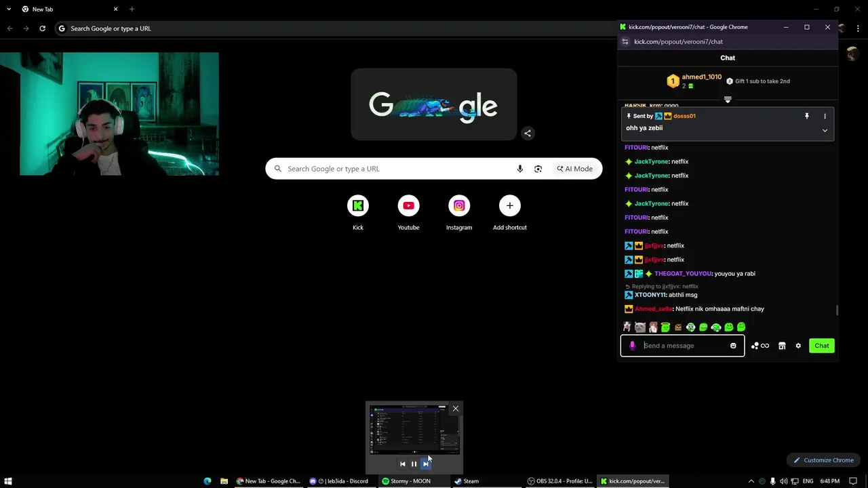
Task: Share the Google doodle
Action: 528,134
